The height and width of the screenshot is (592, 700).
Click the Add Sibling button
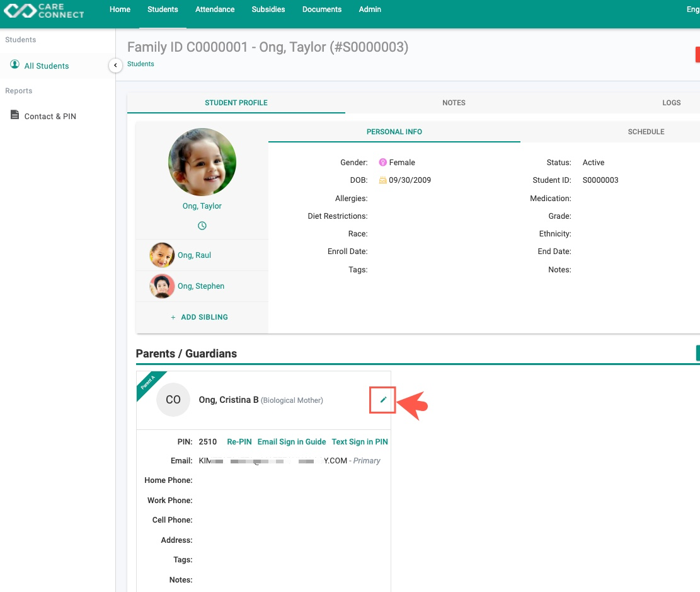click(199, 317)
